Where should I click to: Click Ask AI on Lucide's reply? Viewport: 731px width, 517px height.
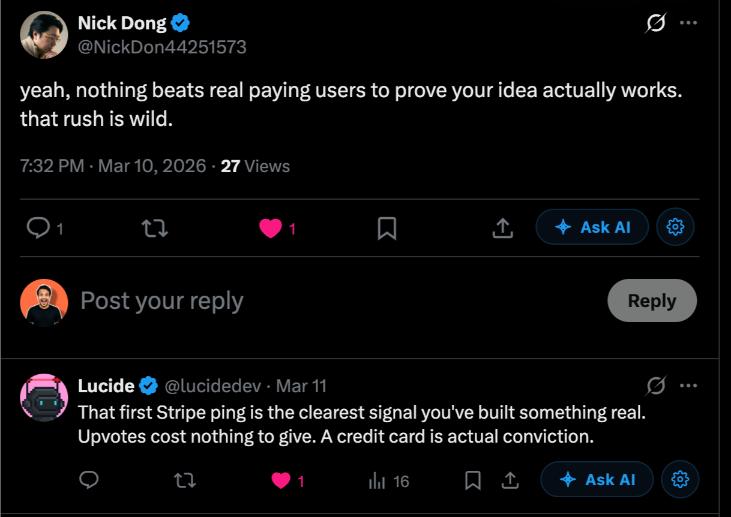597,480
